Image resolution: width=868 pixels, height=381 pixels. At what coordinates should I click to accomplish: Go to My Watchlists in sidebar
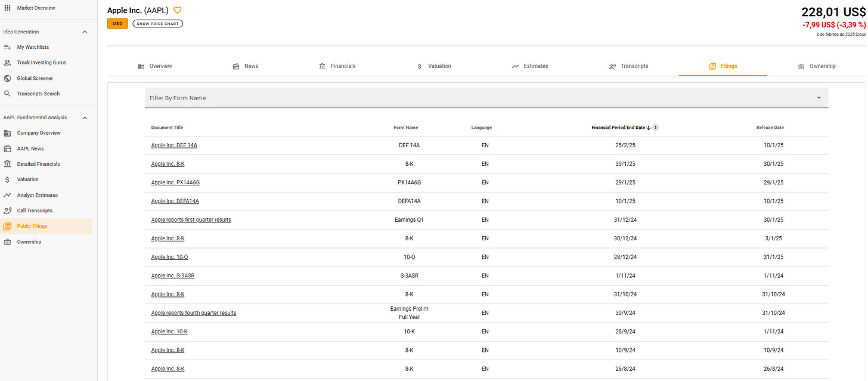pyautogui.click(x=33, y=47)
